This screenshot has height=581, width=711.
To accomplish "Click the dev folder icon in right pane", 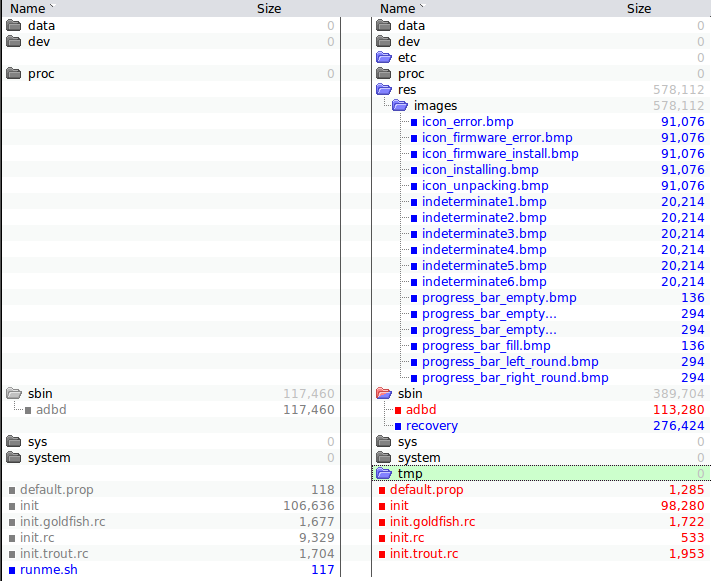I will [x=384, y=42].
